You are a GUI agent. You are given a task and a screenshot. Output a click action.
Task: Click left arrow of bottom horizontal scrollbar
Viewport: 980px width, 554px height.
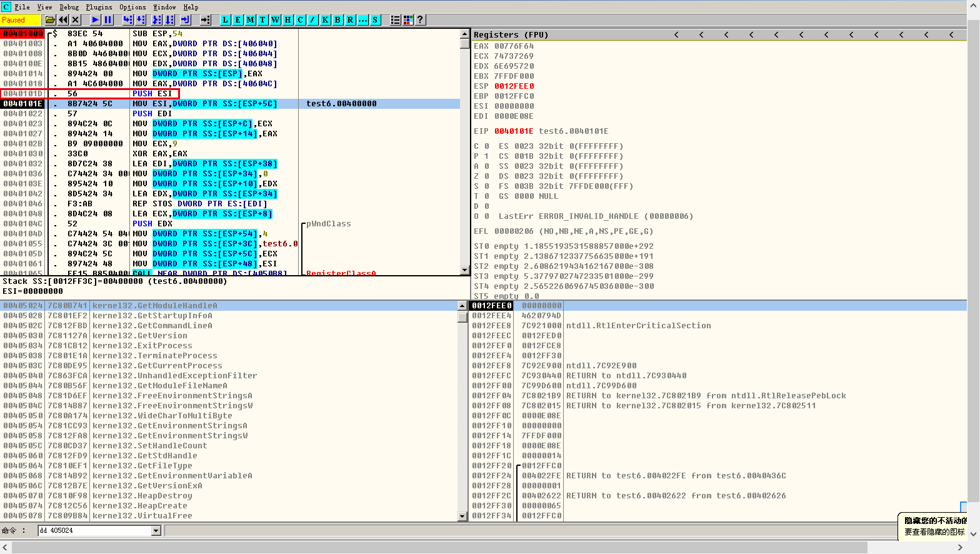[6, 547]
